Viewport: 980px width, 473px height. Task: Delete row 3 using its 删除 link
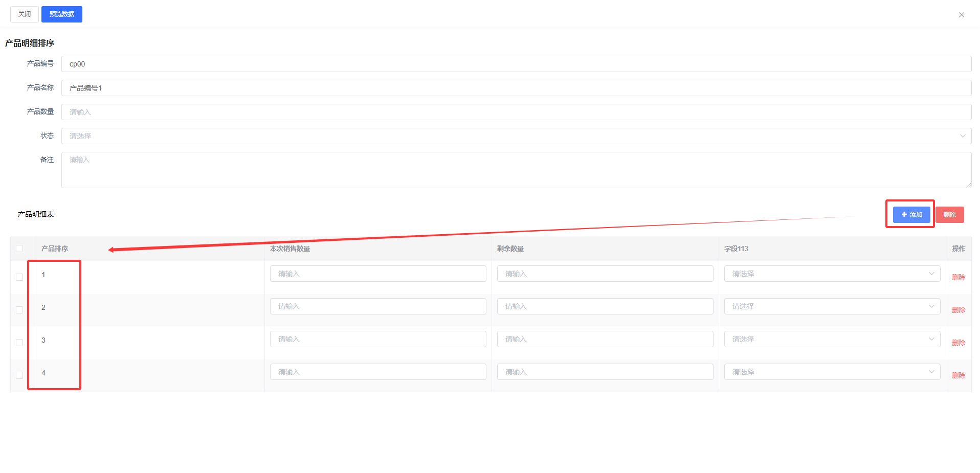click(x=958, y=343)
